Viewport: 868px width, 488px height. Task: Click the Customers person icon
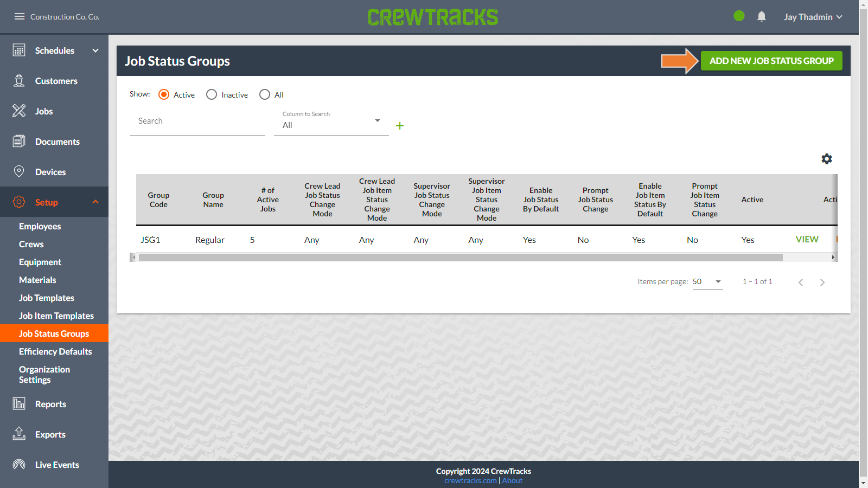click(x=19, y=81)
